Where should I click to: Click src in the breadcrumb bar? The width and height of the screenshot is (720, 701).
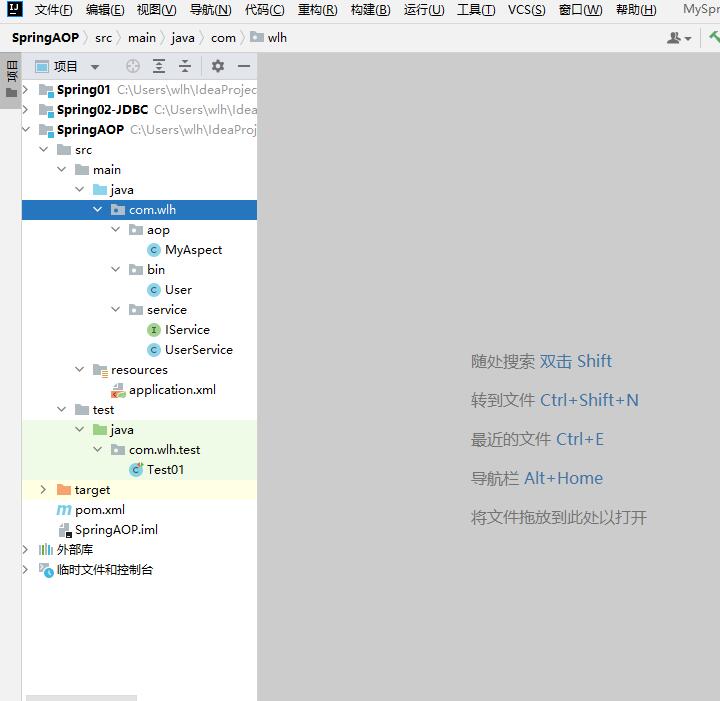coord(103,38)
